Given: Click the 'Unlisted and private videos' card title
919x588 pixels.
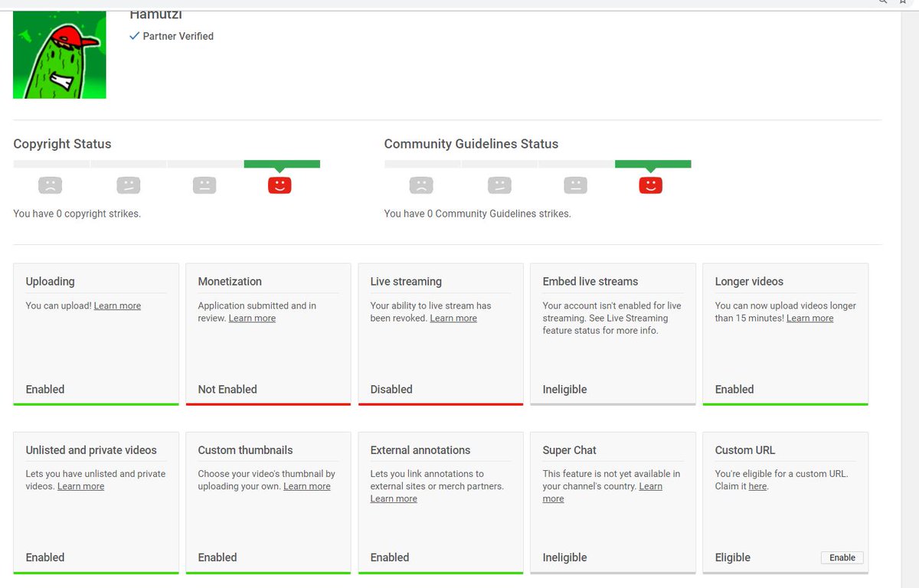Looking at the screenshot, I should pyautogui.click(x=91, y=450).
